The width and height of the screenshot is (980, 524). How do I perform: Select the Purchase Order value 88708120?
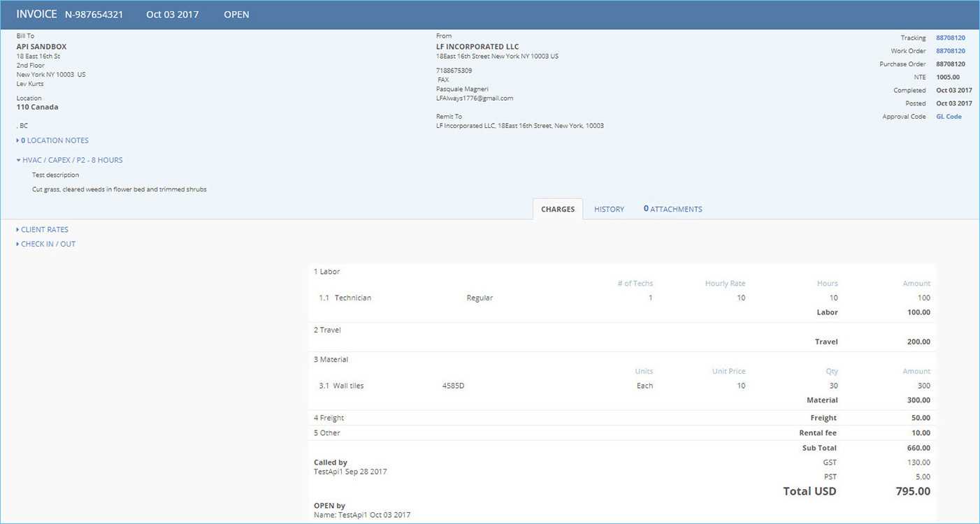pos(951,64)
